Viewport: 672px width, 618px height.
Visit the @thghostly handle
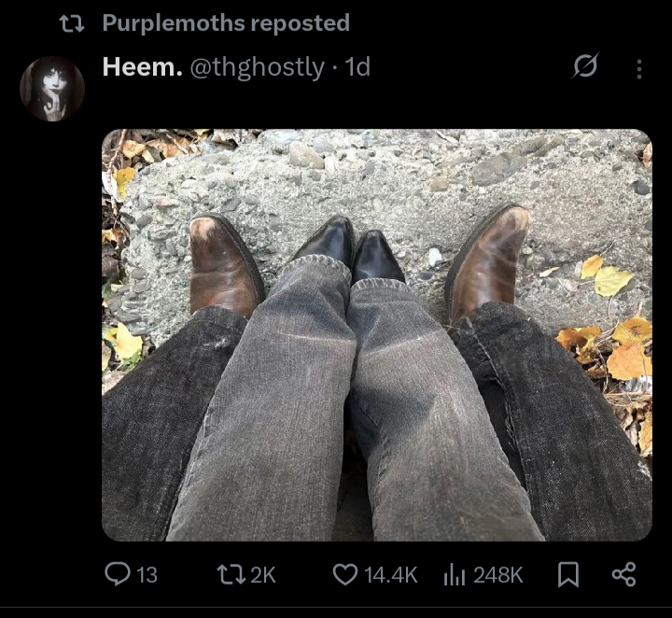(x=258, y=68)
